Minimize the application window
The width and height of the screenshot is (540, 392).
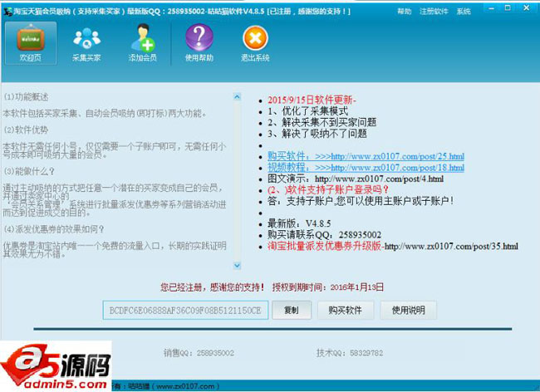(x=492, y=8)
